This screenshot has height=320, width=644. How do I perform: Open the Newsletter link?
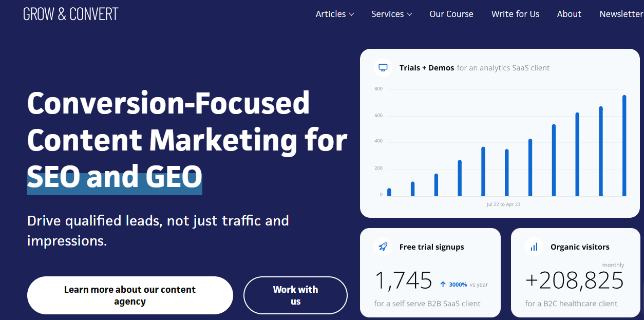pos(621,14)
